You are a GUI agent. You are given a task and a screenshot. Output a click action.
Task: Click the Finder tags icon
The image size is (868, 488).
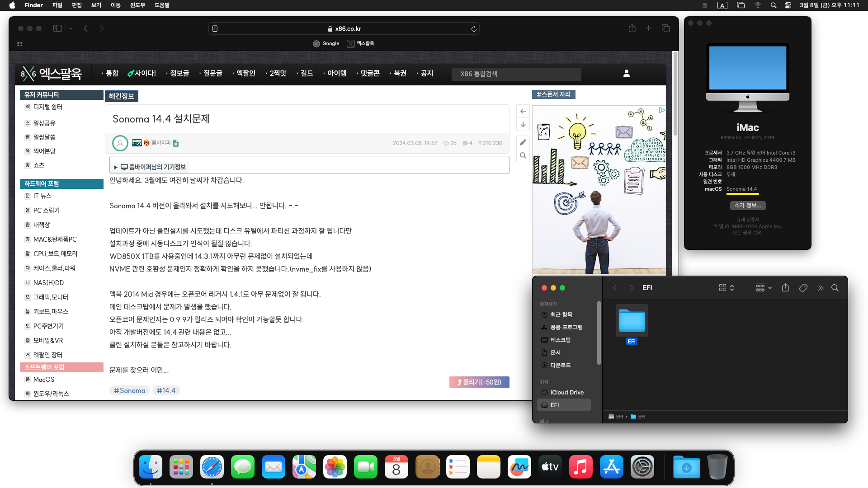click(x=803, y=288)
